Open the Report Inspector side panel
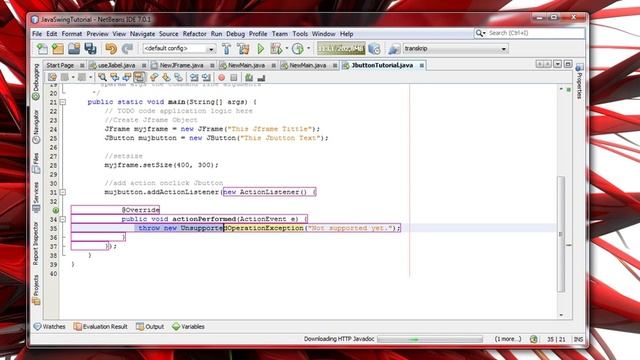The height and width of the screenshot is (360, 640). pyautogui.click(x=36, y=243)
